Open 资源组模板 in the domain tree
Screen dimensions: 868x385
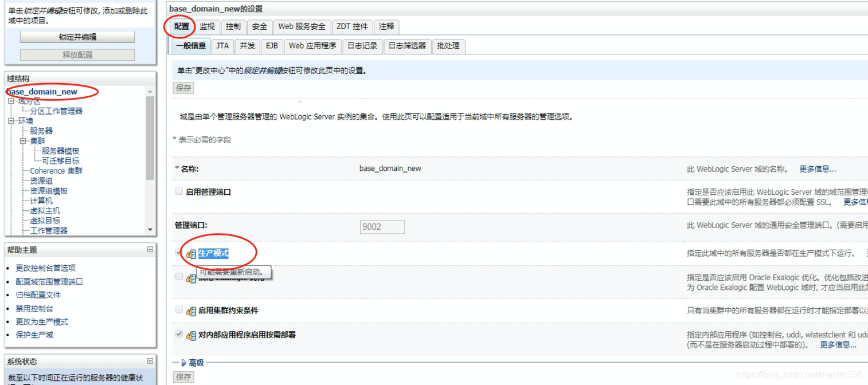click(x=49, y=191)
